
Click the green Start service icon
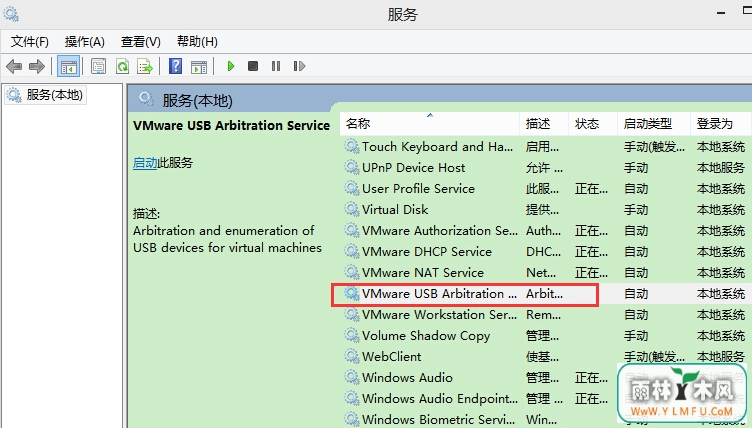click(231, 66)
